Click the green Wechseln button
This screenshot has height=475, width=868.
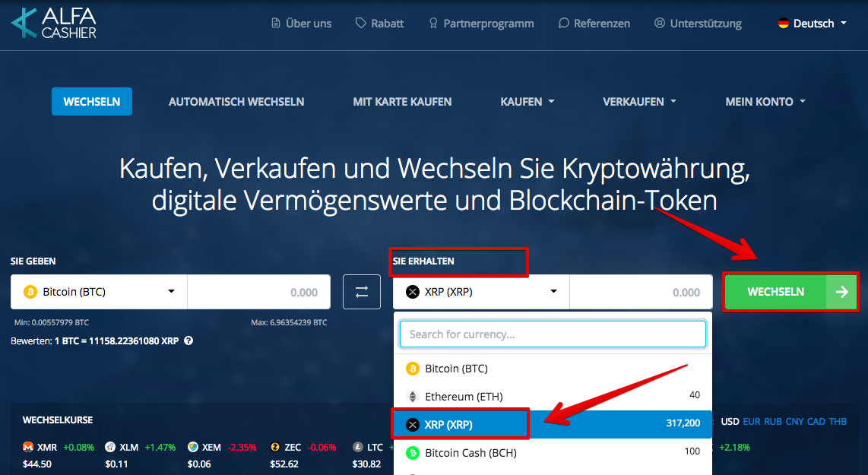(791, 292)
